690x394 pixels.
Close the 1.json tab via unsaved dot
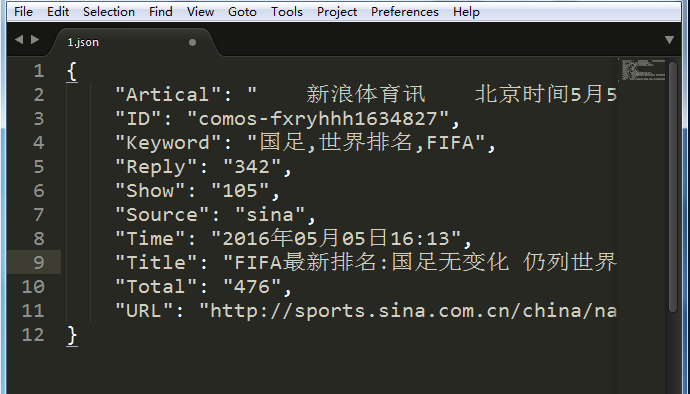(x=192, y=42)
